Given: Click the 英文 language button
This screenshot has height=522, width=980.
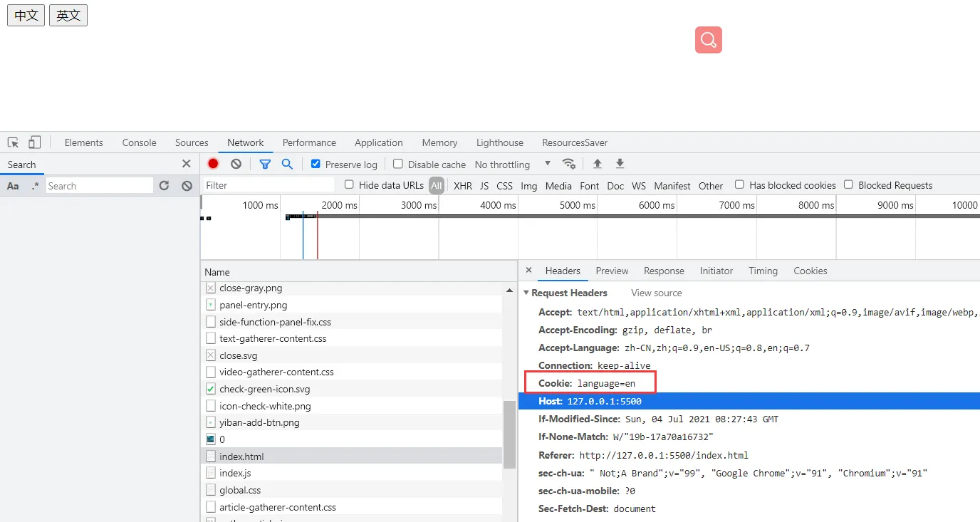Looking at the screenshot, I should pyautogui.click(x=68, y=15).
